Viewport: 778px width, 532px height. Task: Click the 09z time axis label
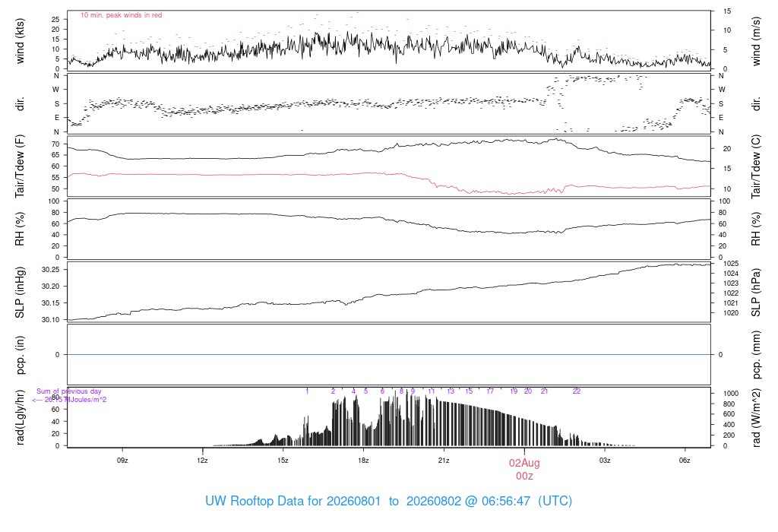[x=122, y=461]
